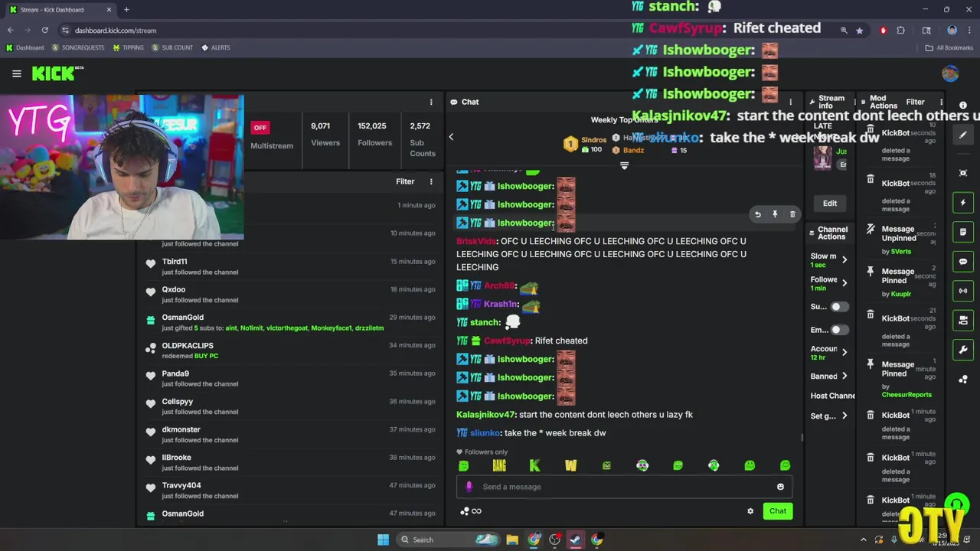Focus the Send a message input
Viewport: 980px width, 551px height.
[x=624, y=487]
